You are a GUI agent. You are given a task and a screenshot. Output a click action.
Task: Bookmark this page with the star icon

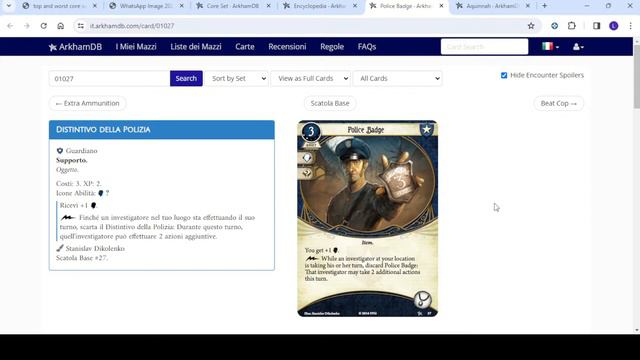[x=531, y=26]
